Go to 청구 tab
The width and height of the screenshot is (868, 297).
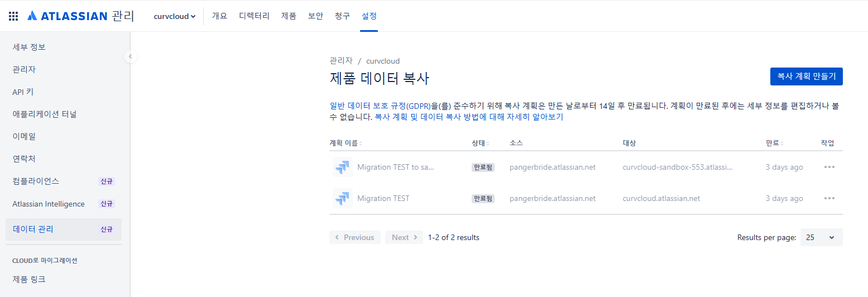(x=342, y=16)
